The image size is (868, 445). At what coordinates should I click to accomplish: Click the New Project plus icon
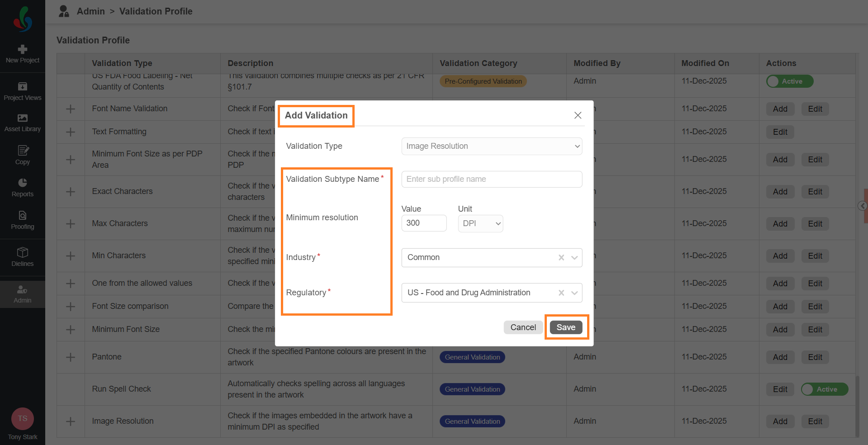pyautogui.click(x=23, y=49)
